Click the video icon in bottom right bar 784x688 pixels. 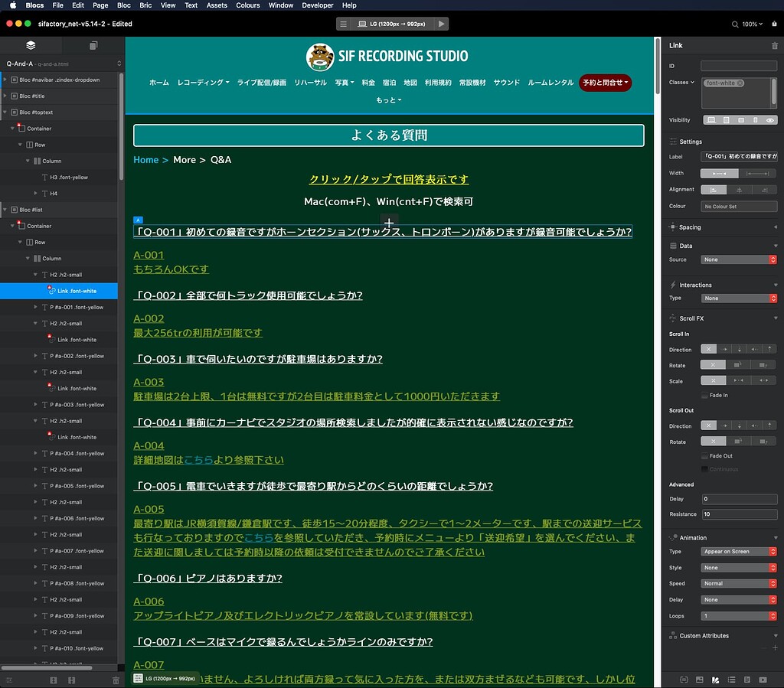763,679
